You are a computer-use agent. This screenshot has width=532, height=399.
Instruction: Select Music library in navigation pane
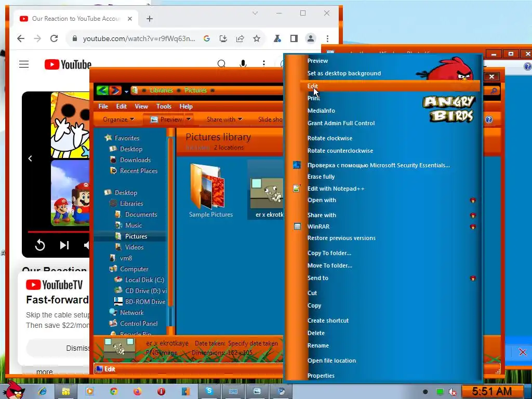(134, 225)
